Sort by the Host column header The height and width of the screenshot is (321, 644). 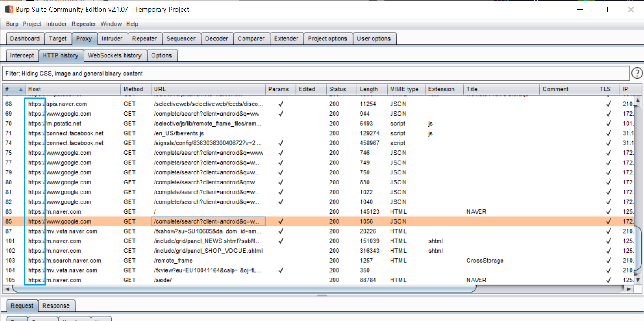coord(73,89)
